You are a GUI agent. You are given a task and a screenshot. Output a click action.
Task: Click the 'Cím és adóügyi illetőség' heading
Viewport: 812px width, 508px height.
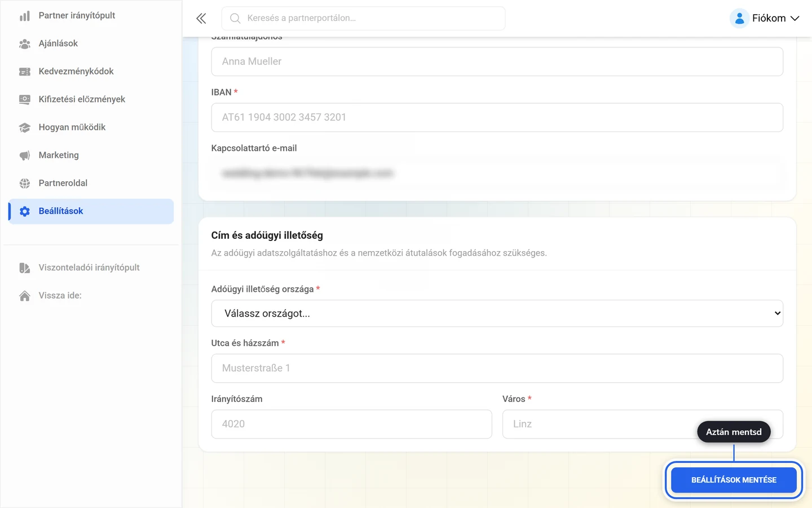click(x=267, y=235)
